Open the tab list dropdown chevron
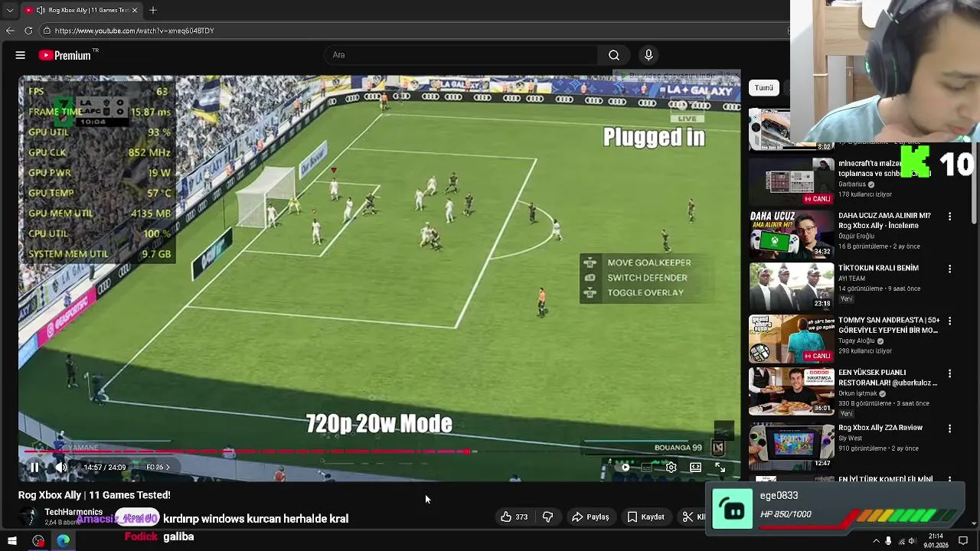980x551 pixels. point(9,10)
